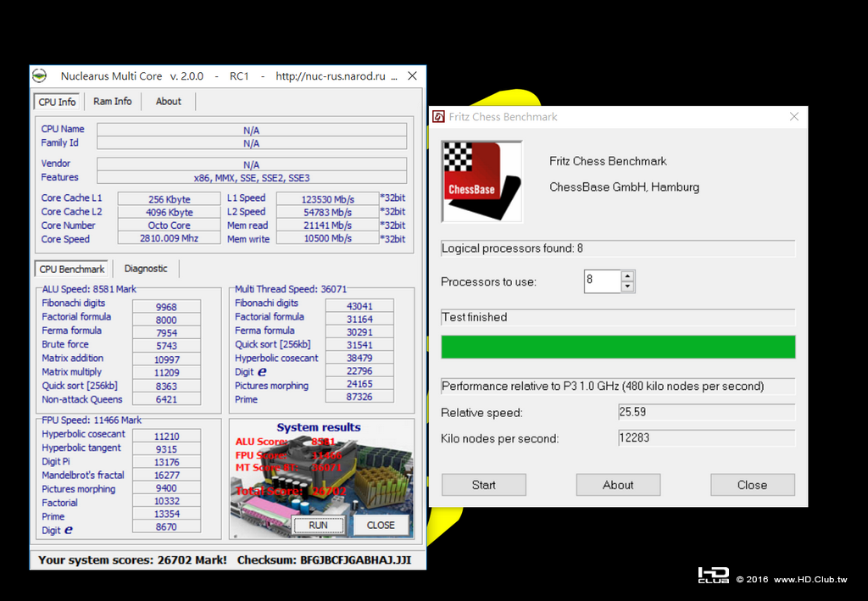The height and width of the screenshot is (601, 868).
Task: Click FPU Hyperbolic cosecant value 11210
Action: (x=166, y=436)
